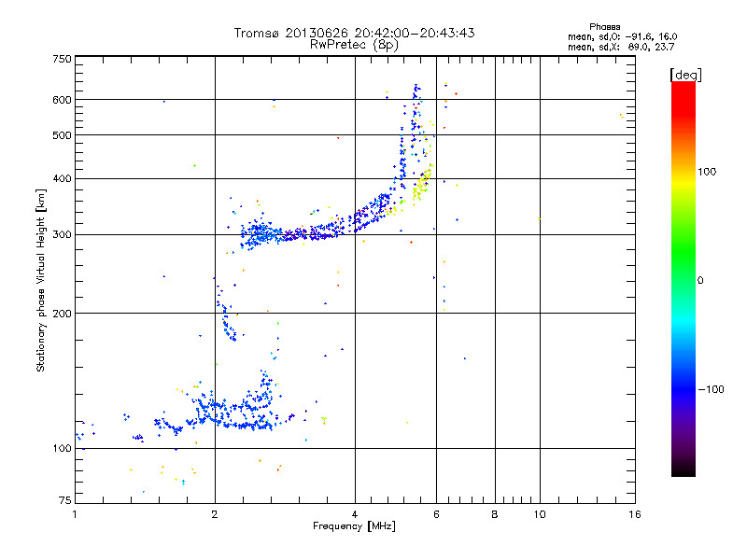Click the '400' y-axis tick label
Screen dimensions: 747x560
coord(62,179)
